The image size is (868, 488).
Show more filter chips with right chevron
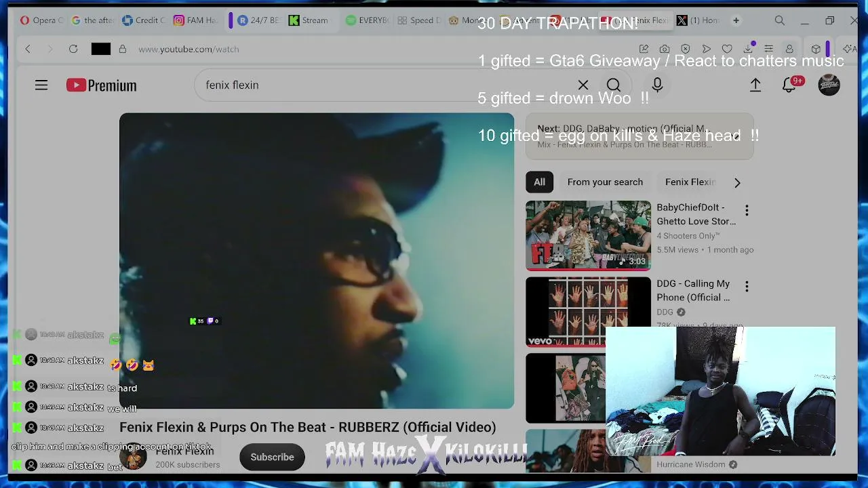[x=737, y=182]
